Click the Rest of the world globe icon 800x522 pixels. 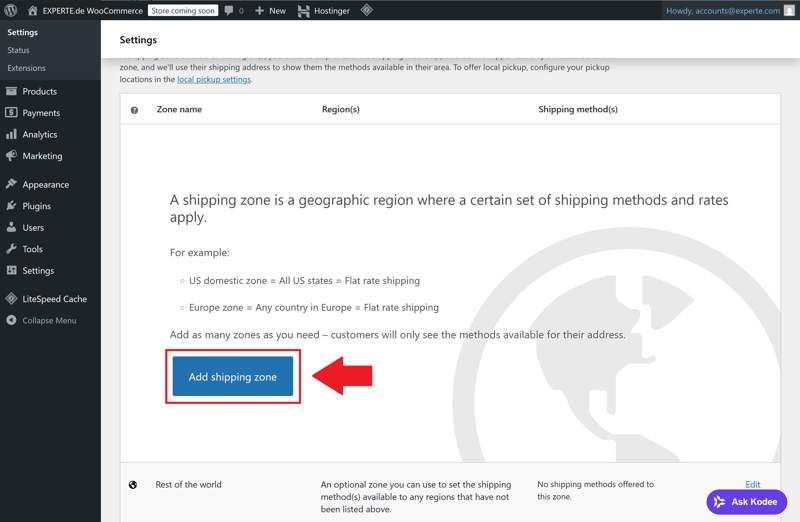[133, 485]
